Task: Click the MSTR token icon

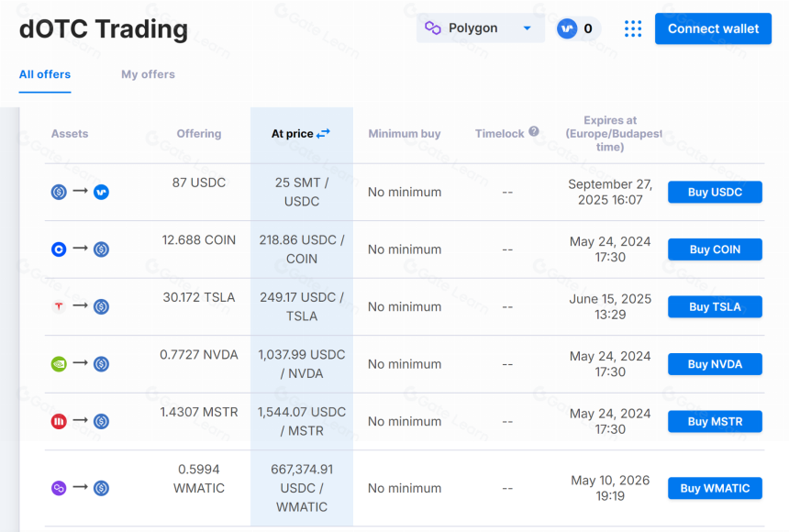Action: (x=59, y=421)
